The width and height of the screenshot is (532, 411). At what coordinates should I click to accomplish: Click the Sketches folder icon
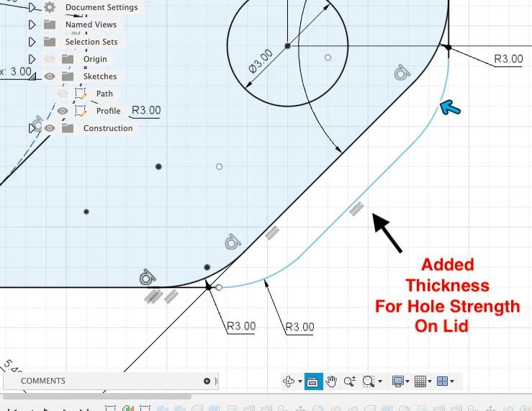tap(68, 76)
